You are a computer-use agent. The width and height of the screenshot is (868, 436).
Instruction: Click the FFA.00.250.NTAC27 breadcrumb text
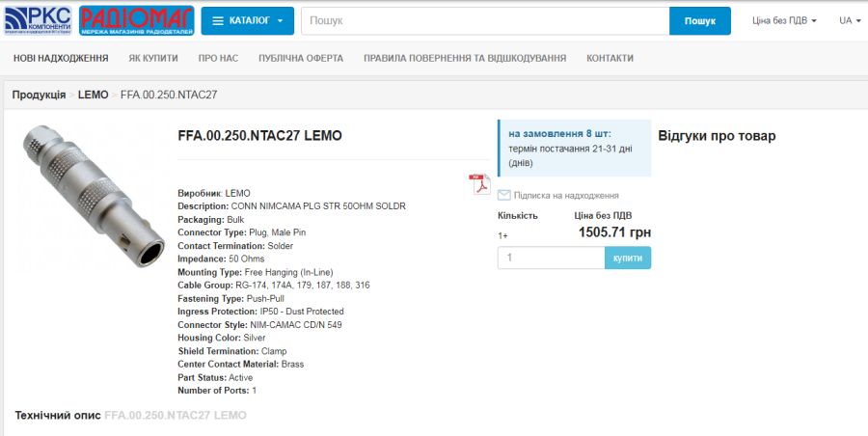coord(169,95)
